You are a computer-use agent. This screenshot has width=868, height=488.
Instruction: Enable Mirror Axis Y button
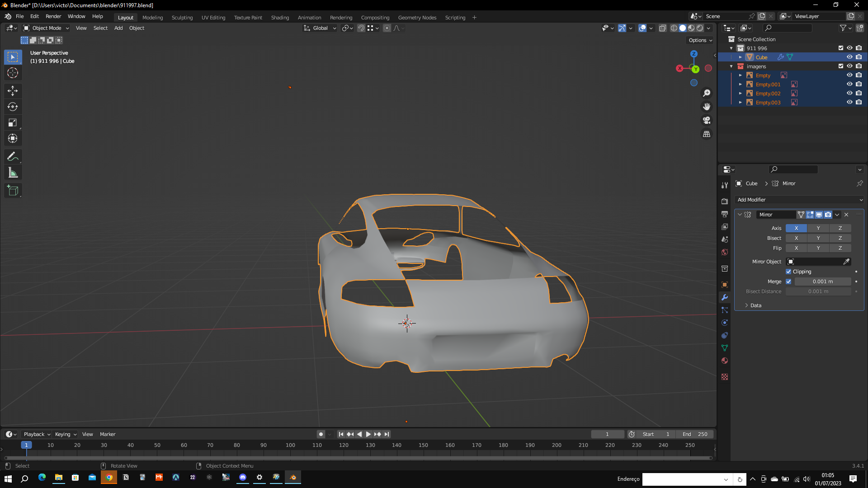coord(818,228)
